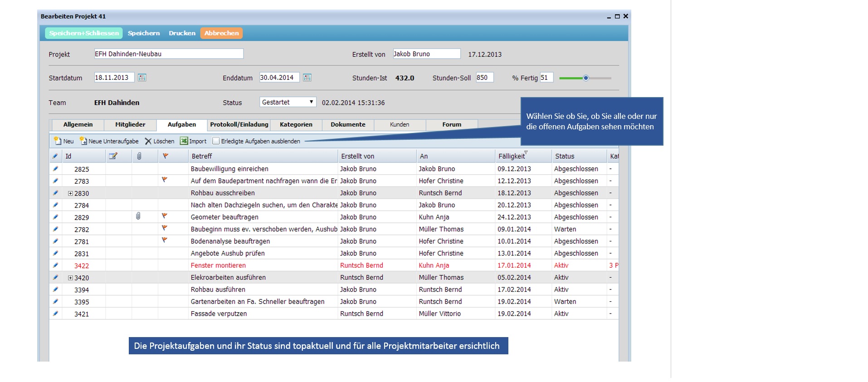Click the flag on task 2829
This screenshot has width=868, height=382.
[165, 216]
